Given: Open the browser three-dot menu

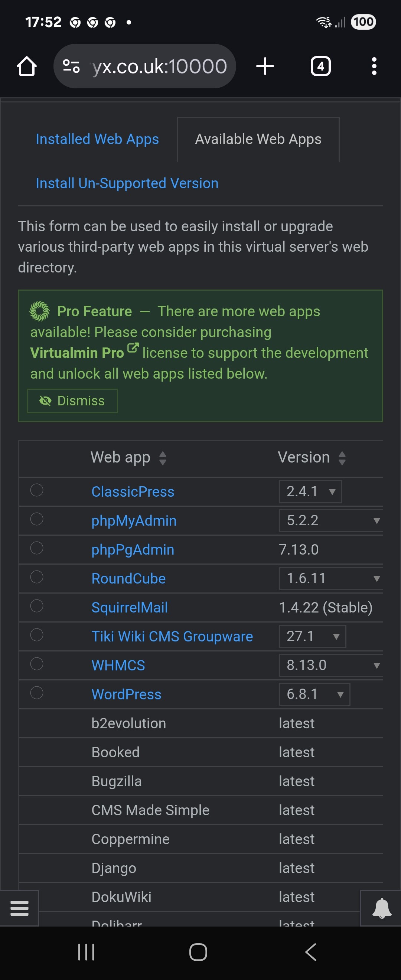Looking at the screenshot, I should click(374, 66).
